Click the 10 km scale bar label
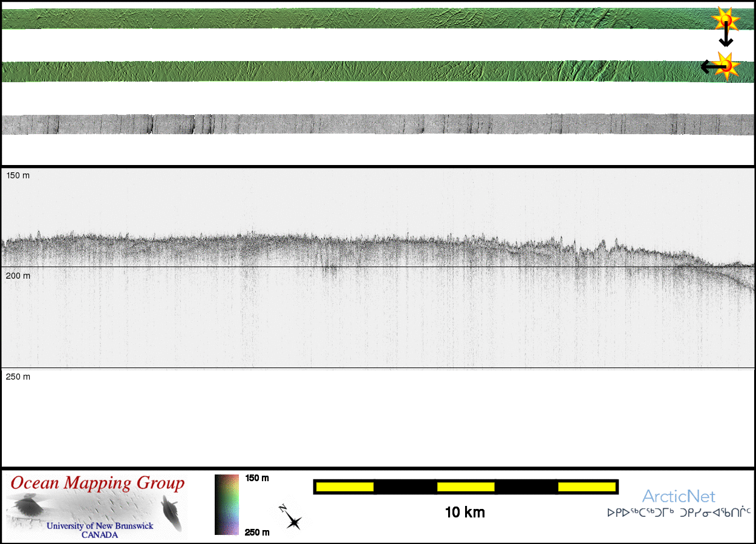This screenshot has width=756, height=544. (x=464, y=513)
